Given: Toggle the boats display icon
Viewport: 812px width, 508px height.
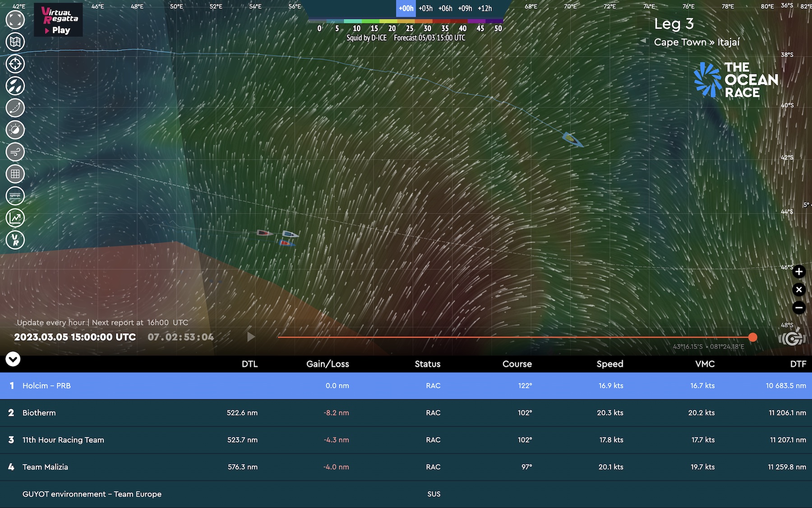Looking at the screenshot, I should [15, 86].
